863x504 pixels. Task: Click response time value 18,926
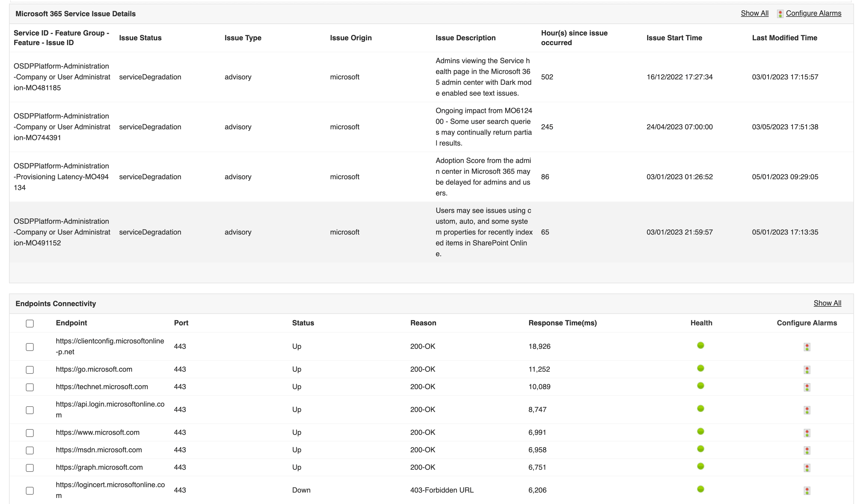539,346
